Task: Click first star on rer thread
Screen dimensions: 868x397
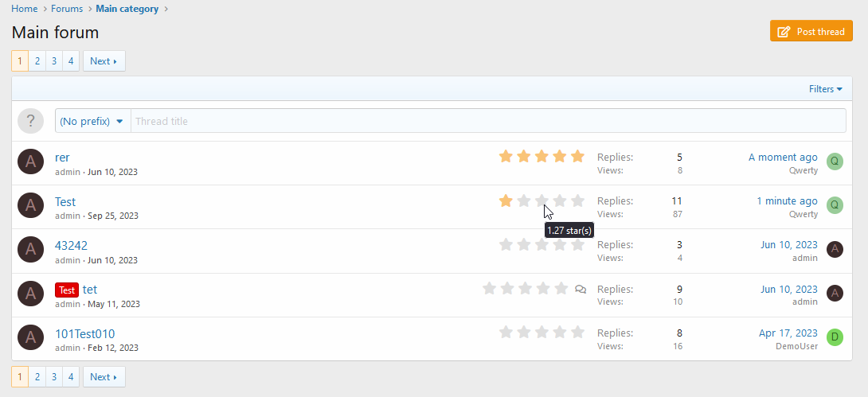Action: click(506, 157)
